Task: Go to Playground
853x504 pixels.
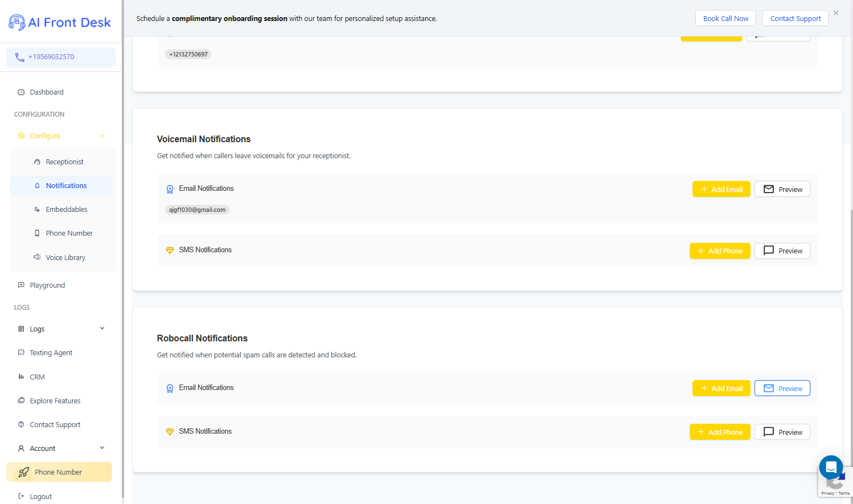Action: [x=47, y=285]
